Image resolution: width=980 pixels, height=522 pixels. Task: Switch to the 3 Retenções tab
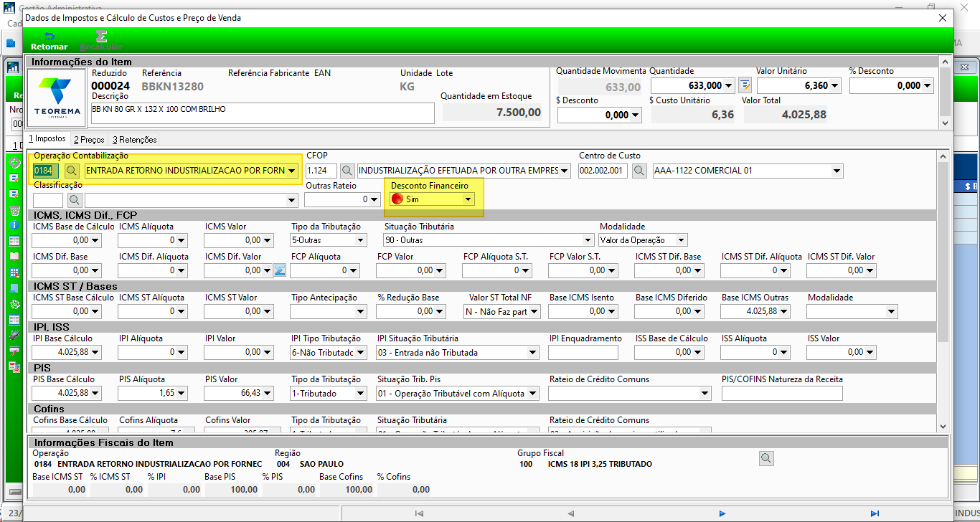134,140
